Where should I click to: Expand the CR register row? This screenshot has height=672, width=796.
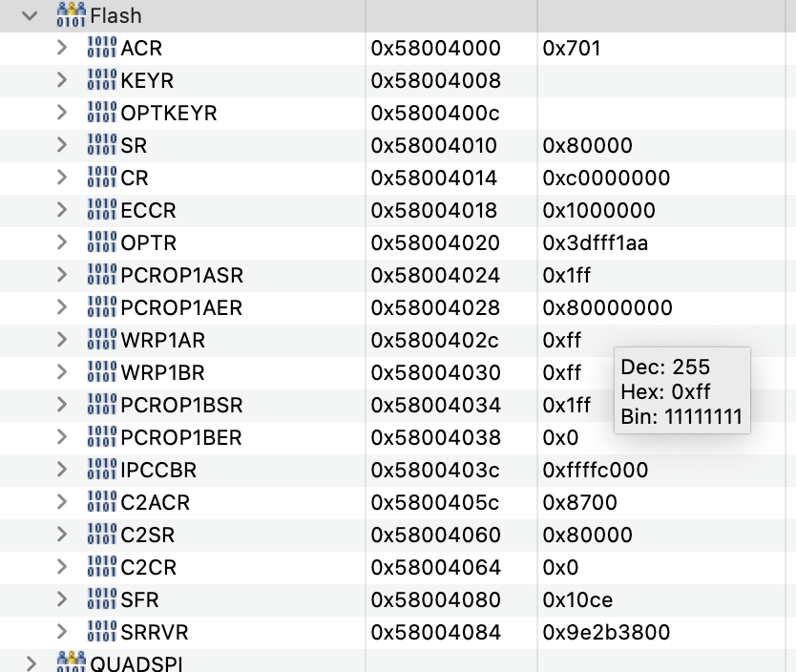coord(62,178)
